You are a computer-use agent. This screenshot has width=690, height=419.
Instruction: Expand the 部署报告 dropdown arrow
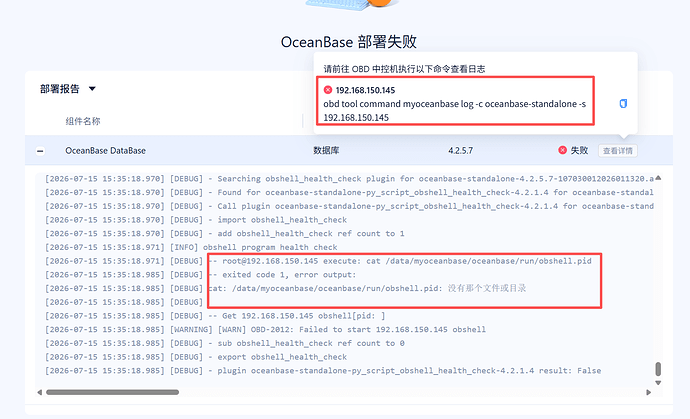(x=92, y=88)
